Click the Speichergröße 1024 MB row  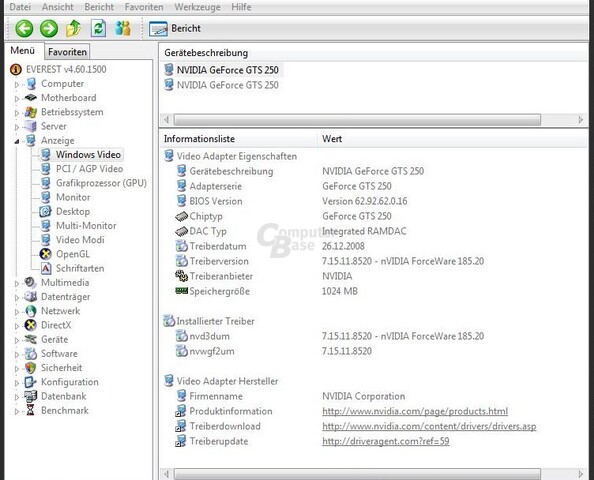pos(267,291)
